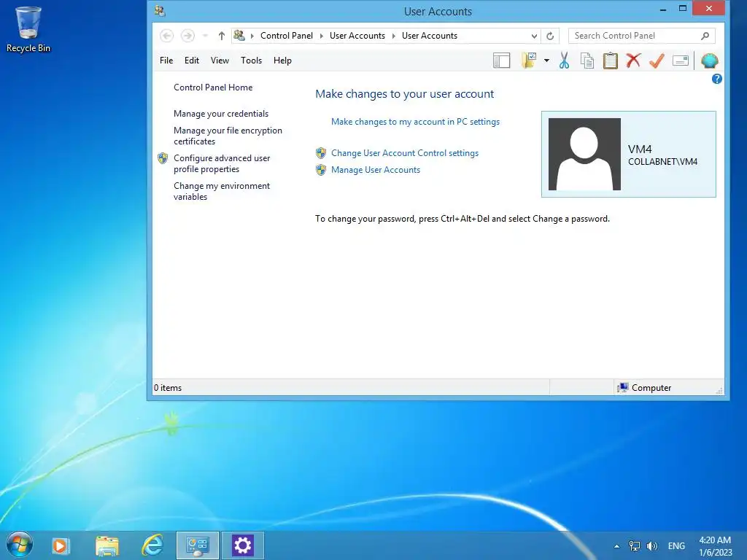This screenshot has width=747, height=560.
Task: Click the Cut scissors icon
Action: [564, 61]
